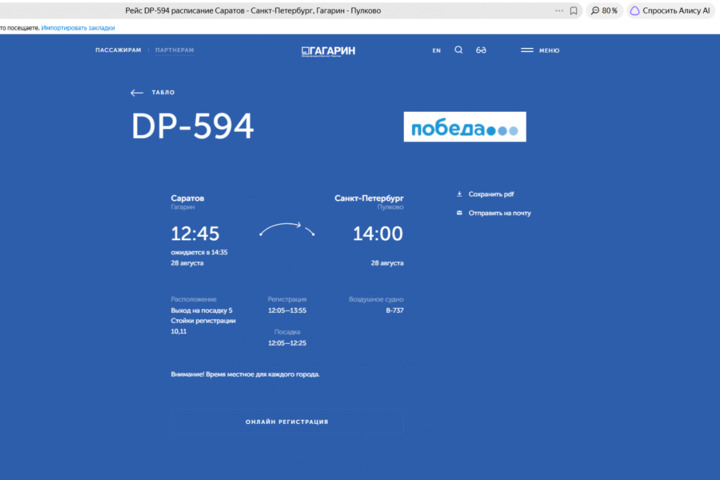This screenshot has width=720, height=480.
Task: Click registration time 12:05–13:55
Action: (287, 311)
